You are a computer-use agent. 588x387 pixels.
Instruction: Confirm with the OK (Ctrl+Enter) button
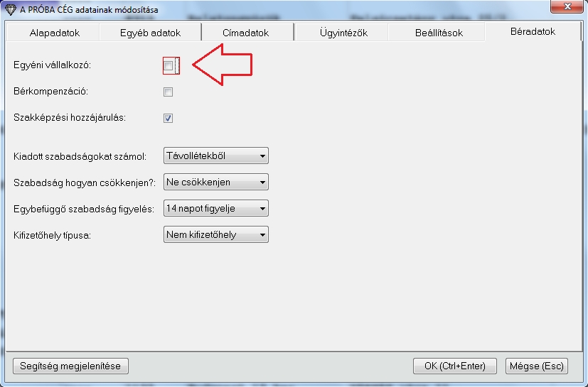point(454,366)
